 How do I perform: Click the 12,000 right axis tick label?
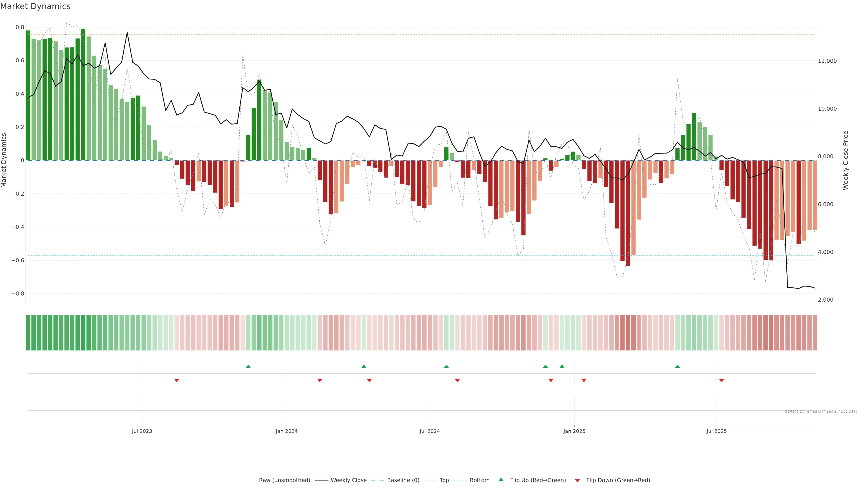[827, 61]
